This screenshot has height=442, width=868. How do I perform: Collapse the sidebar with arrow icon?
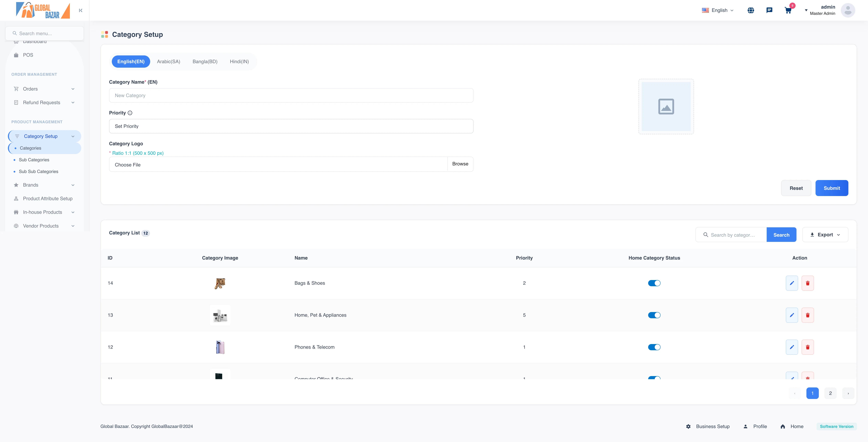tap(81, 10)
